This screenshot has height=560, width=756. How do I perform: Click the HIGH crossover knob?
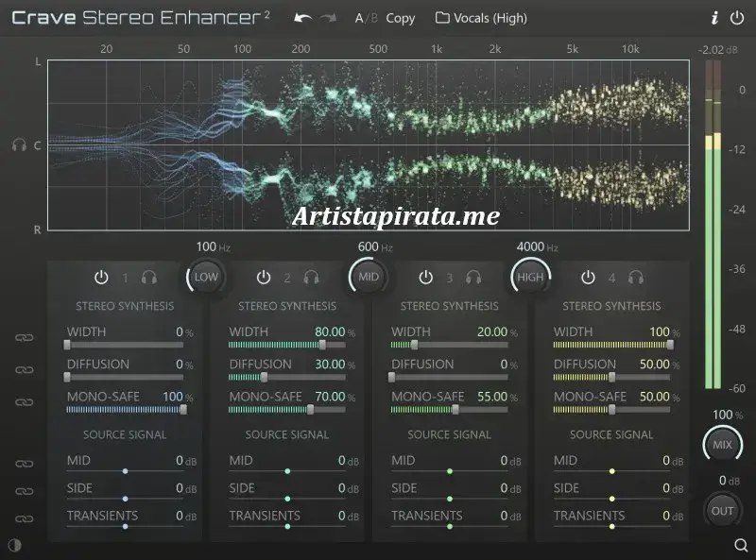530,277
